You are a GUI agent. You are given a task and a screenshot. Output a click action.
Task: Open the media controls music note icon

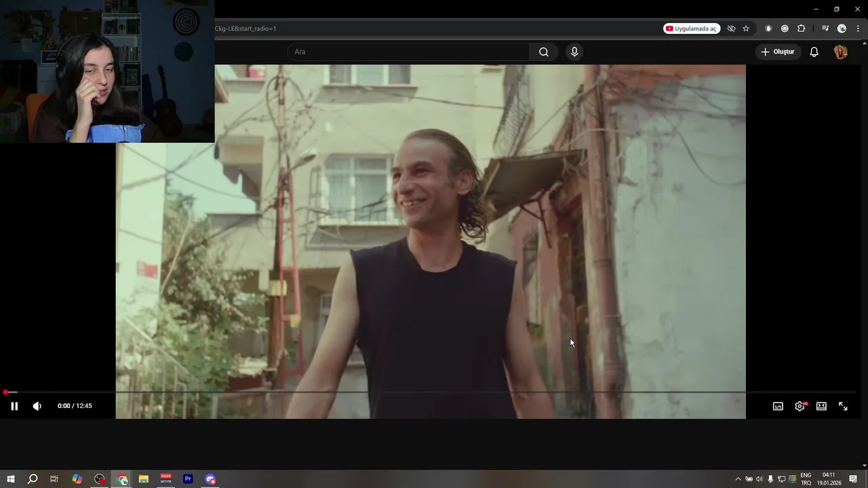(825, 28)
